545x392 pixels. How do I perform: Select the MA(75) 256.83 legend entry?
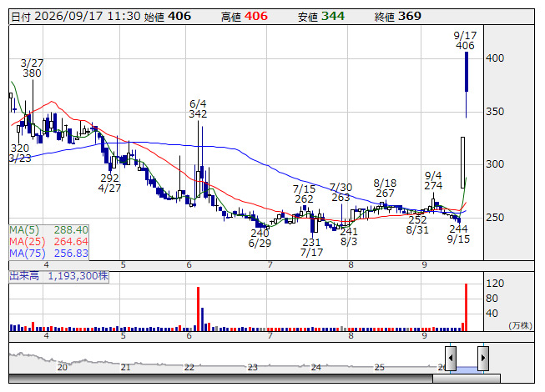pos(48,254)
